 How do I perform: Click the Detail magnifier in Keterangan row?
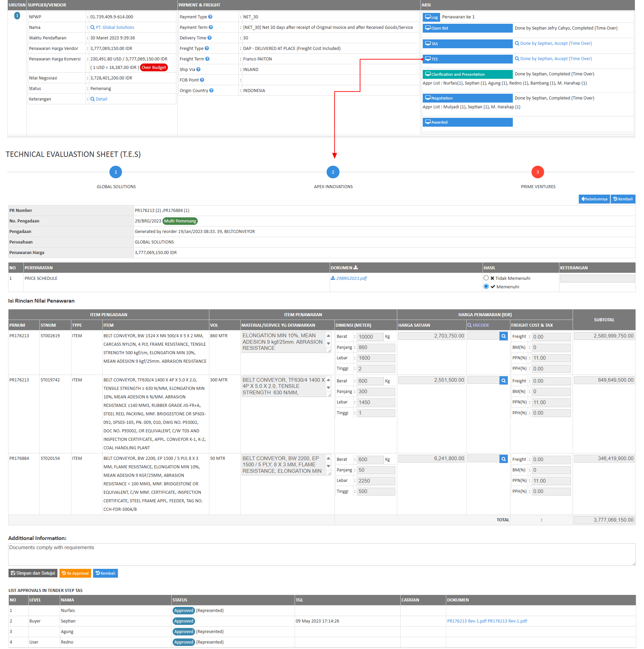point(92,99)
